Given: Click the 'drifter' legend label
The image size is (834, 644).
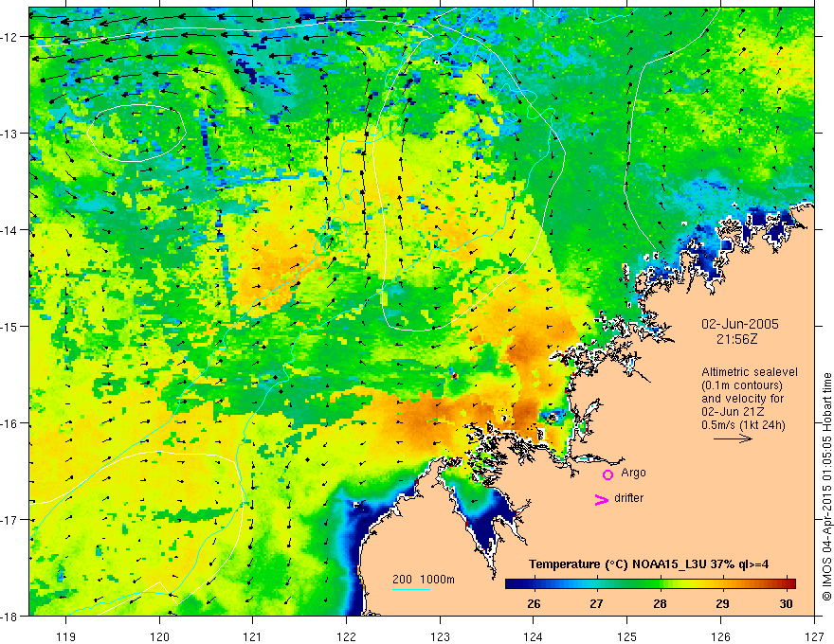Looking at the screenshot, I should tap(628, 498).
